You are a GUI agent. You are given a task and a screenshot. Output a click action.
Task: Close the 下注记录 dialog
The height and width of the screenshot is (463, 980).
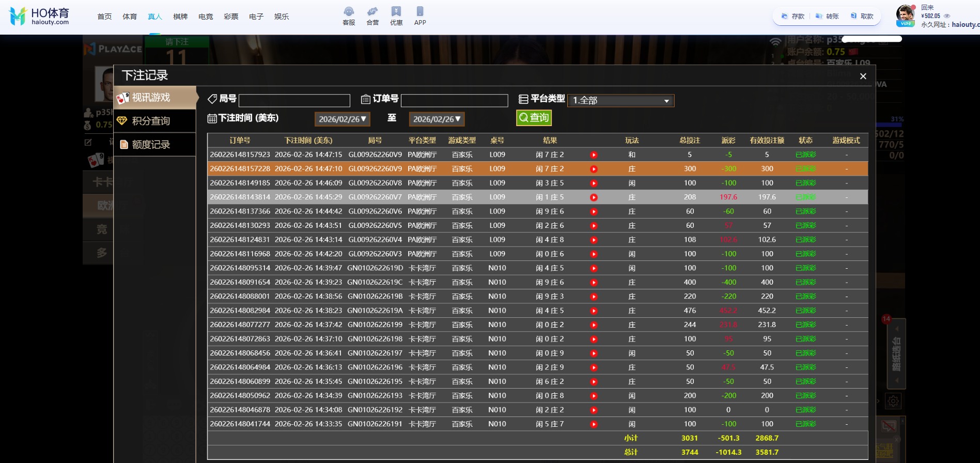tap(863, 76)
